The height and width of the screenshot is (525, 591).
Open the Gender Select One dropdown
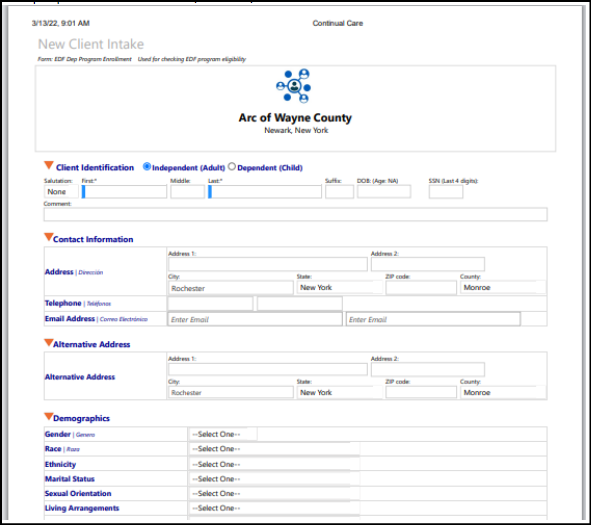pyautogui.click(x=224, y=435)
